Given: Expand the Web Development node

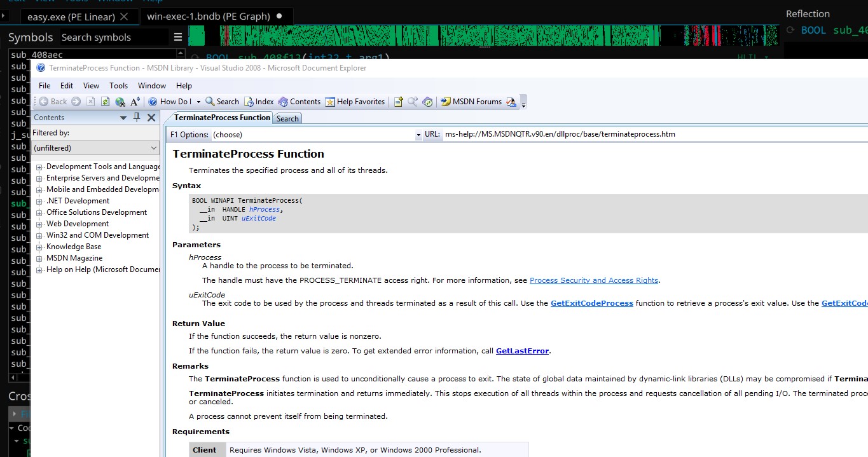Looking at the screenshot, I should tap(39, 224).
